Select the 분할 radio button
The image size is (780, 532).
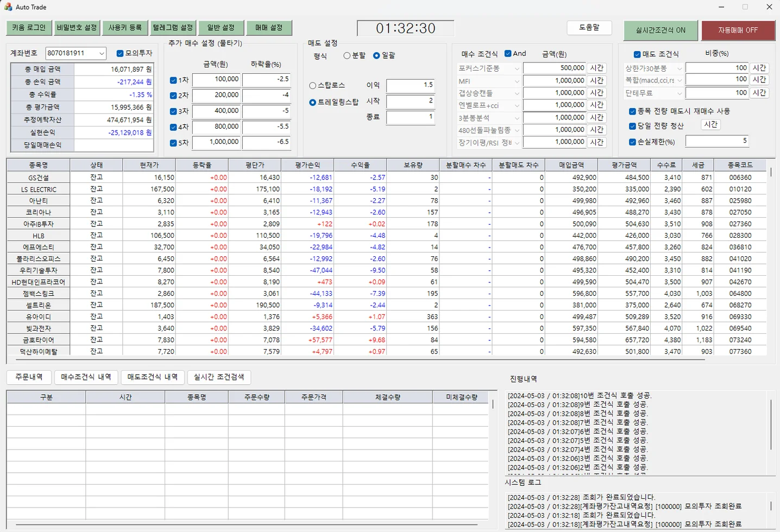click(x=347, y=55)
